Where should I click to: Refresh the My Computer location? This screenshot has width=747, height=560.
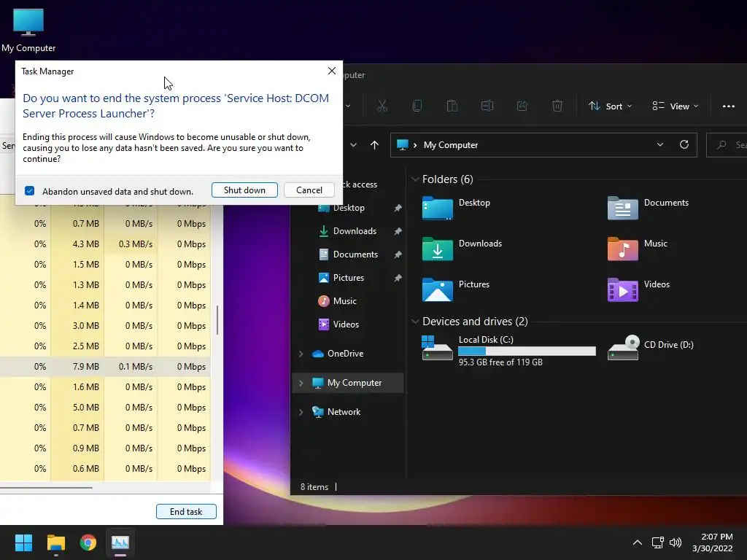pyautogui.click(x=684, y=144)
